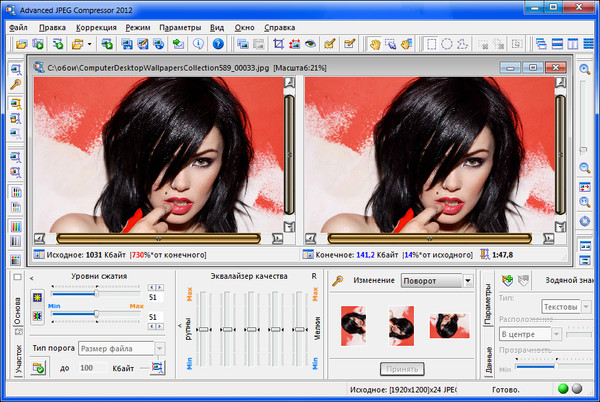Click the zoom in magnifier on right sidebar
Screen dimensions: 600x402
pos(585,69)
